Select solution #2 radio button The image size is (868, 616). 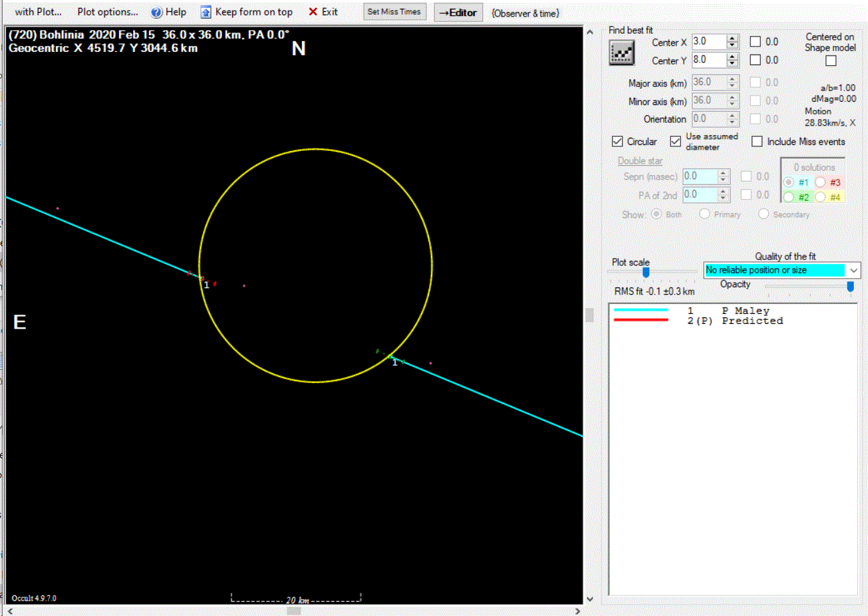(789, 197)
